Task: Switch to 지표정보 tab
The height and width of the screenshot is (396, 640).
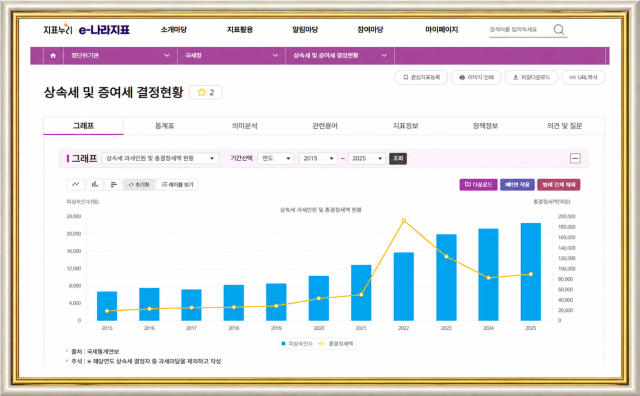Action: [405, 126]
